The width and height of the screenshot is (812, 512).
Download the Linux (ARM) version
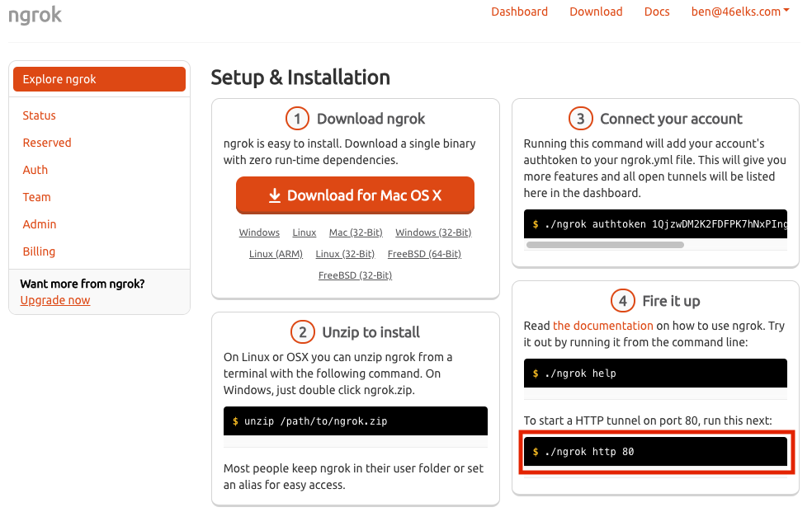coord(275,254)
